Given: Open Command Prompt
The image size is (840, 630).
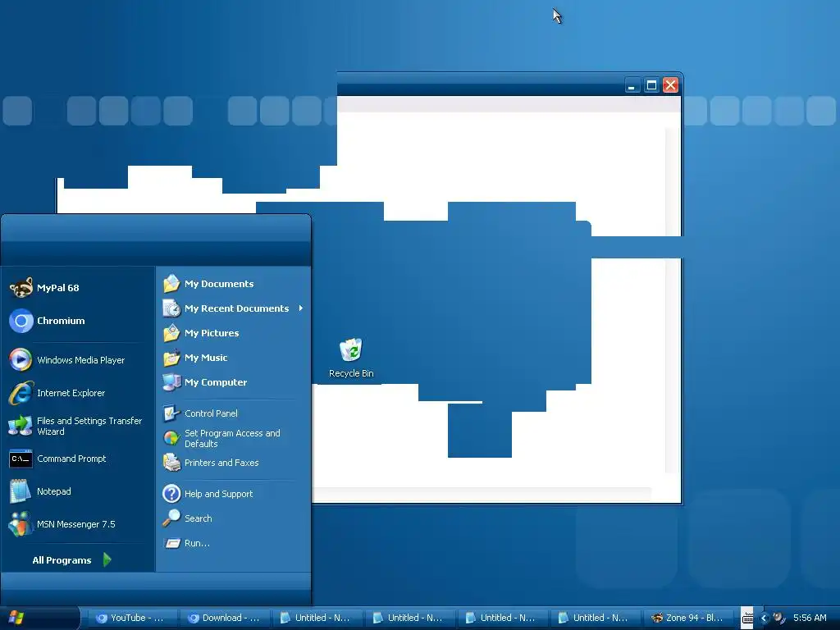Looking at the screenshot, I should coord(78,459).
